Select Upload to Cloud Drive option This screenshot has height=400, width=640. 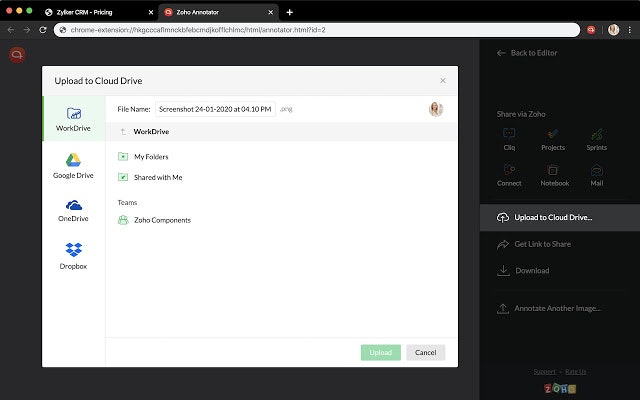point(560,218)
